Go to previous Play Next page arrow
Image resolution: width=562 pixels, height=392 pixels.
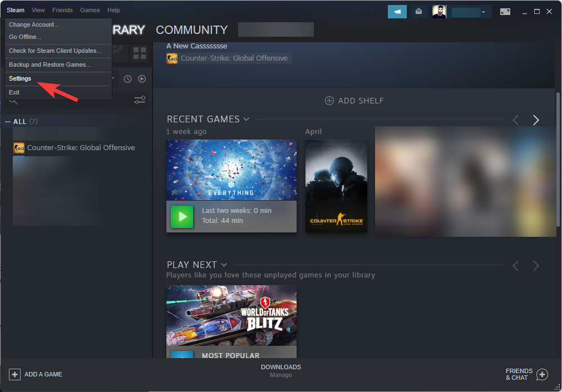click(x=515, y=266)
